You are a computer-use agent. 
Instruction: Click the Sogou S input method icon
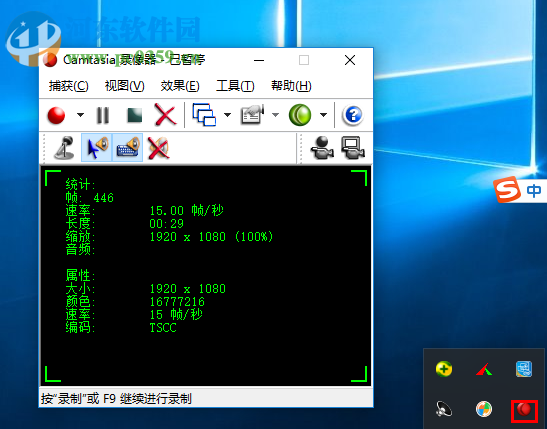pos(508,190)
